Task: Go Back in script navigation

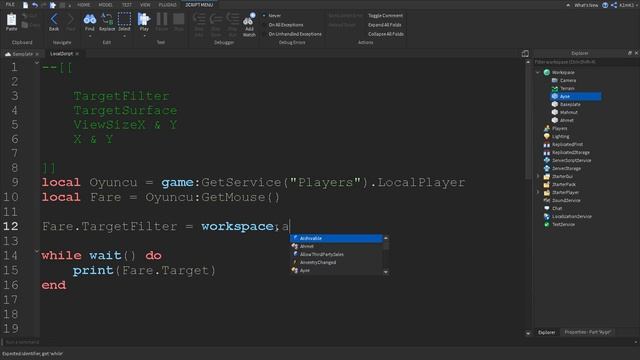Action: pos(54,19)
